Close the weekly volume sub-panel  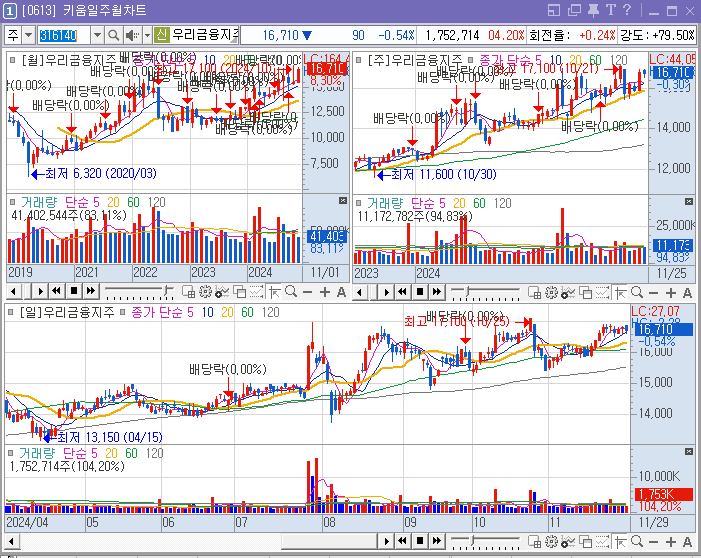click(689, 202)
